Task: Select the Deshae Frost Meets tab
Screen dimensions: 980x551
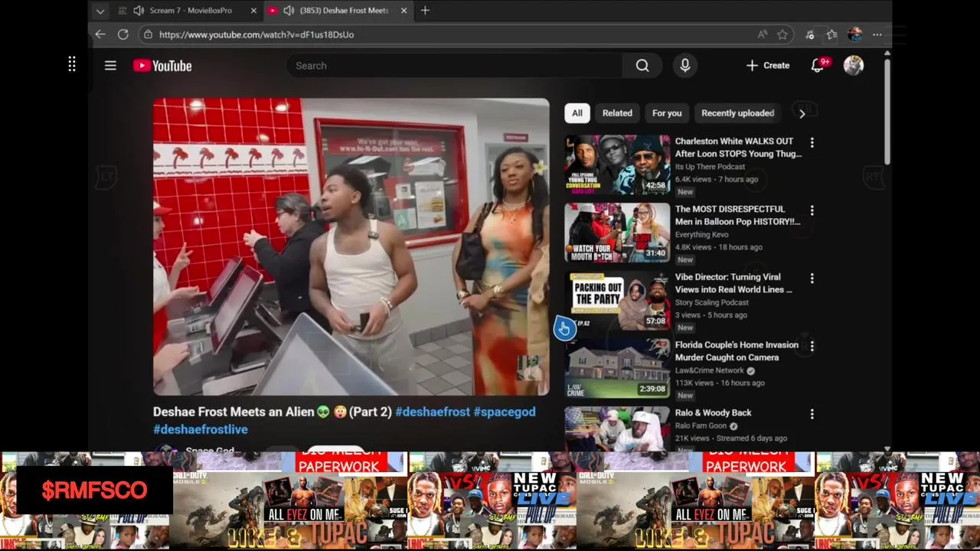Action: click(x=339, y=11)
